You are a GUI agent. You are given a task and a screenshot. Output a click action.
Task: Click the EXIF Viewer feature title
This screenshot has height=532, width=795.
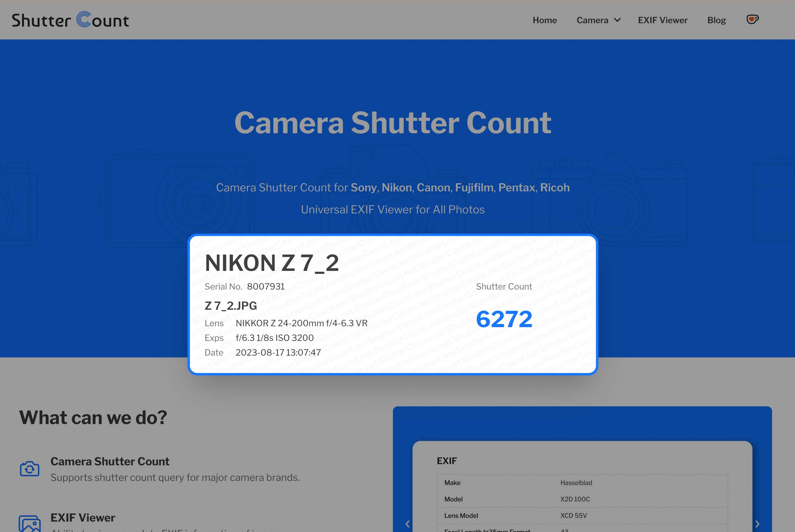pos(83,518)
